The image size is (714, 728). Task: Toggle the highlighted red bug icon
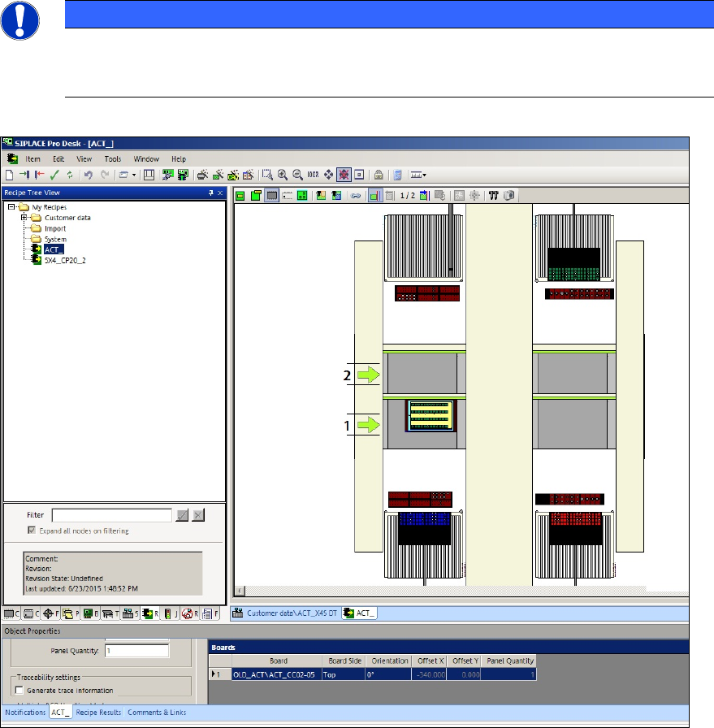pyautogui.click(x=344, y=175)
